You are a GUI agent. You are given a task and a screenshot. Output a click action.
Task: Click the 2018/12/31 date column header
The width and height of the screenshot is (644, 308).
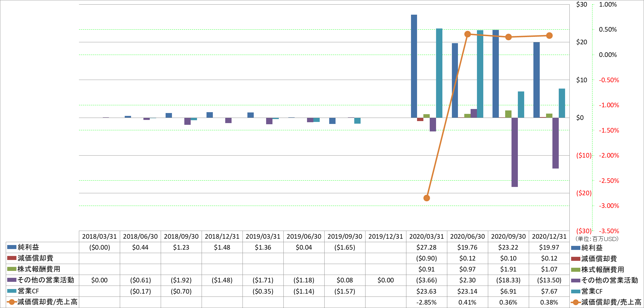222,236
